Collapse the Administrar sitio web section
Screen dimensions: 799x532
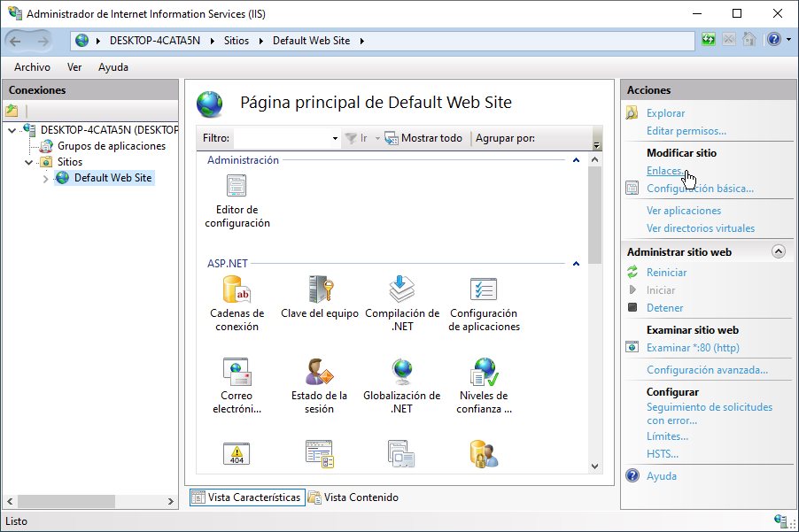point(778,251)
